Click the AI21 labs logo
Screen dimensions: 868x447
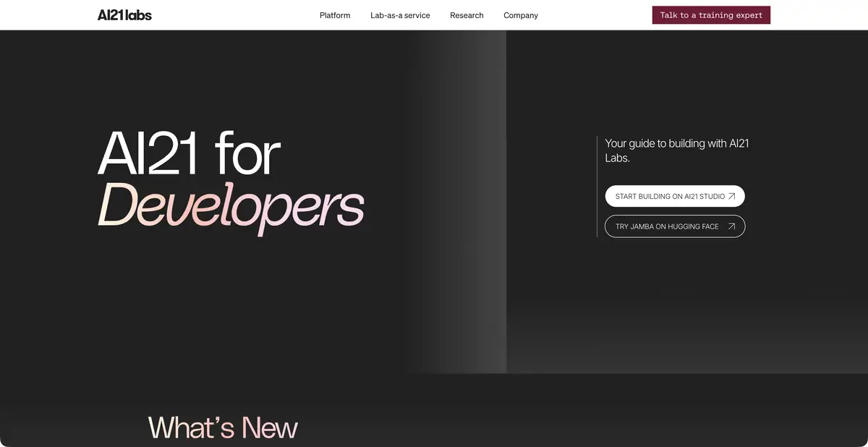[x=124, y=15]
